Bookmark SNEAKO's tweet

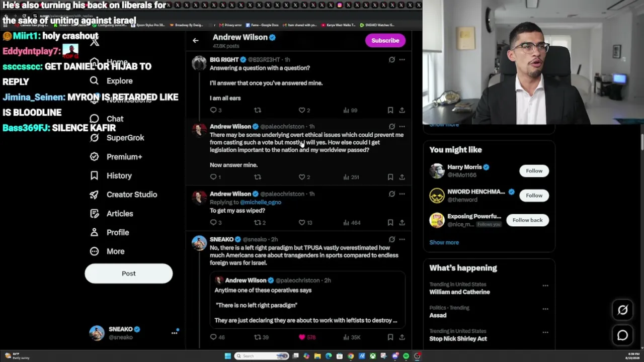(x=390, y=337)
